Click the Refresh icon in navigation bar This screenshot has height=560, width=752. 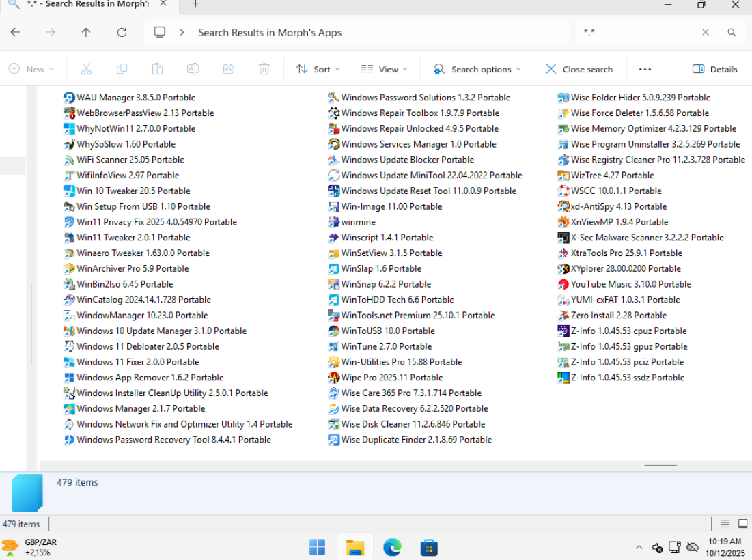(122, 32)
